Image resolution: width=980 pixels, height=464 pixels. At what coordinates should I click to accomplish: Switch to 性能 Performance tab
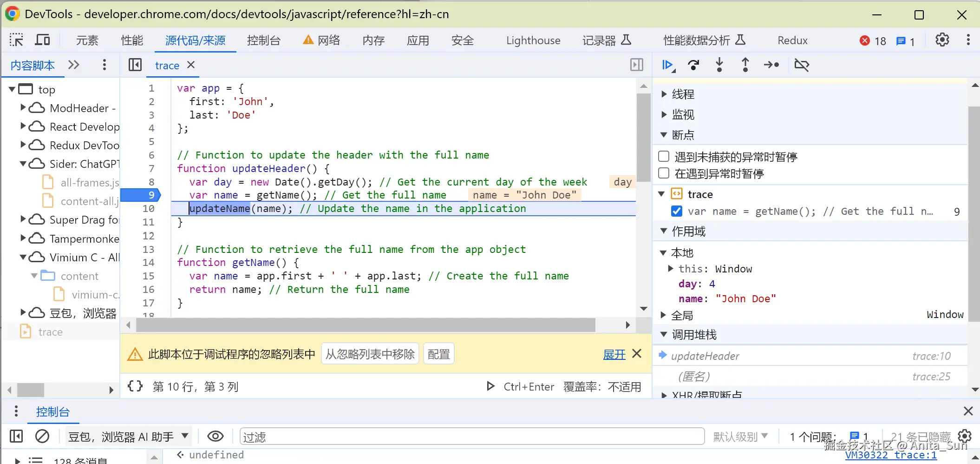click(x=132, y=40)
